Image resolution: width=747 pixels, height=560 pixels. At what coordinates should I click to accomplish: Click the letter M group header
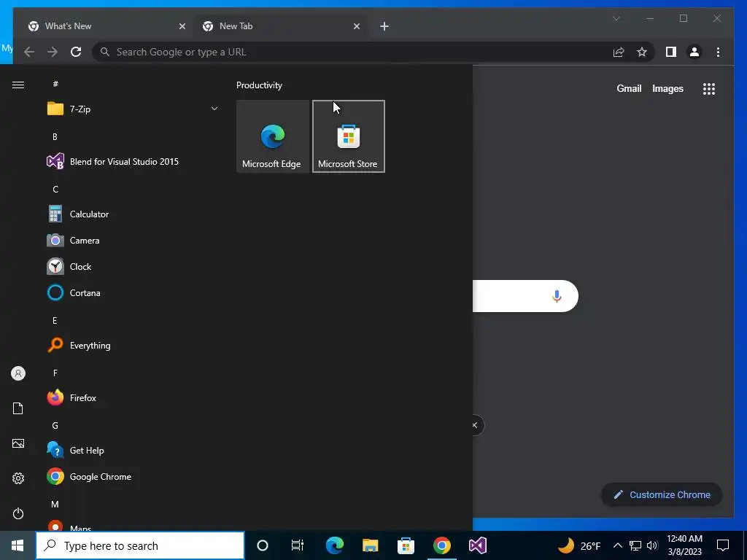pyautogui.click(x=55, y=505)
